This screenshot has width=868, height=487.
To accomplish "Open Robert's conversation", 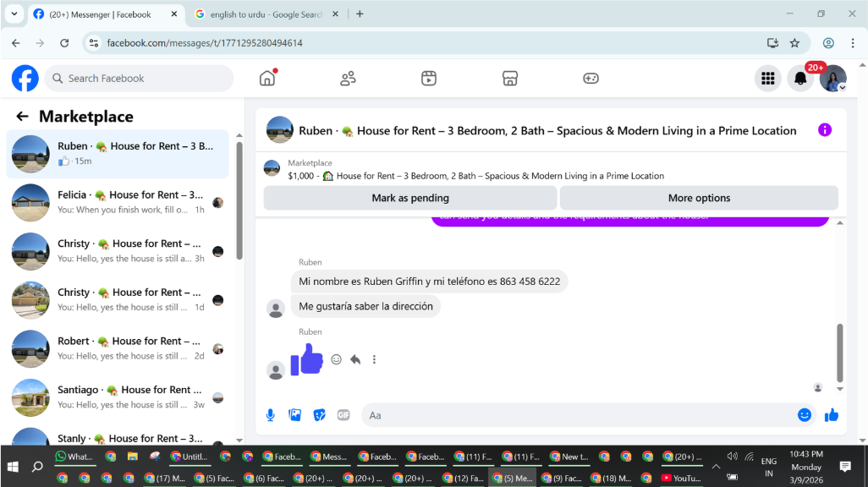I will 118,348.
